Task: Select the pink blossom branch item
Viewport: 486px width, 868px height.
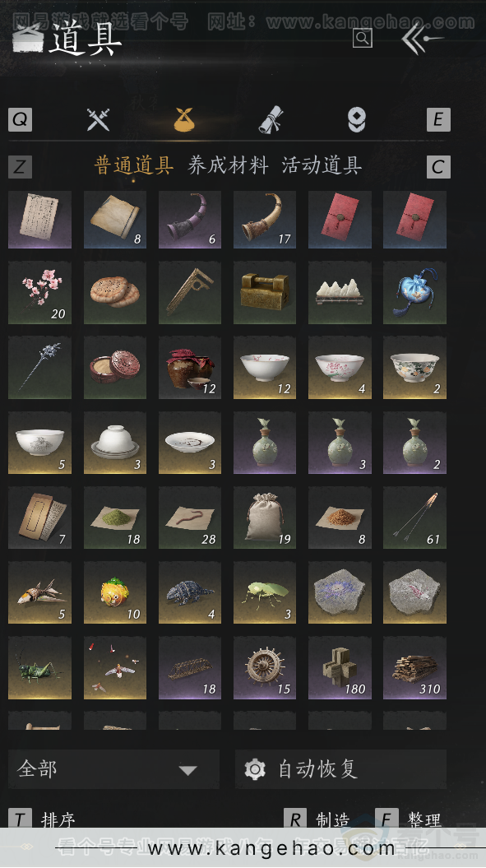Action: click(x=39, y=293)
